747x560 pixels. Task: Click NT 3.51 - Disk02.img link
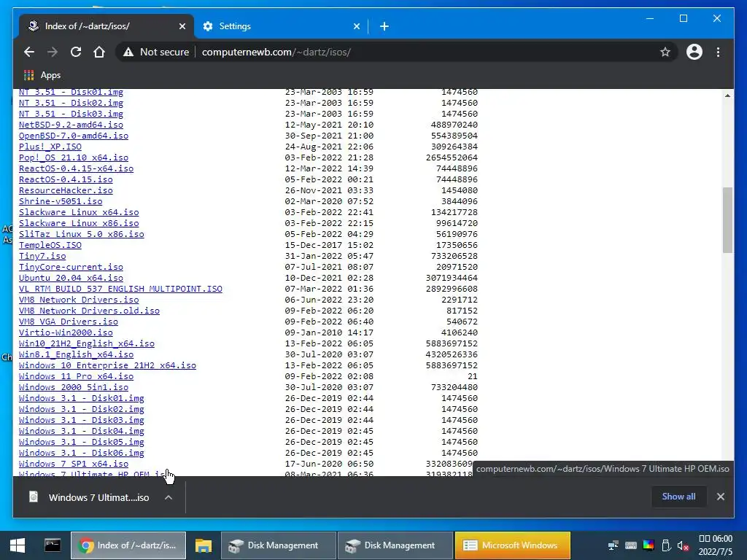click(71, 103)
